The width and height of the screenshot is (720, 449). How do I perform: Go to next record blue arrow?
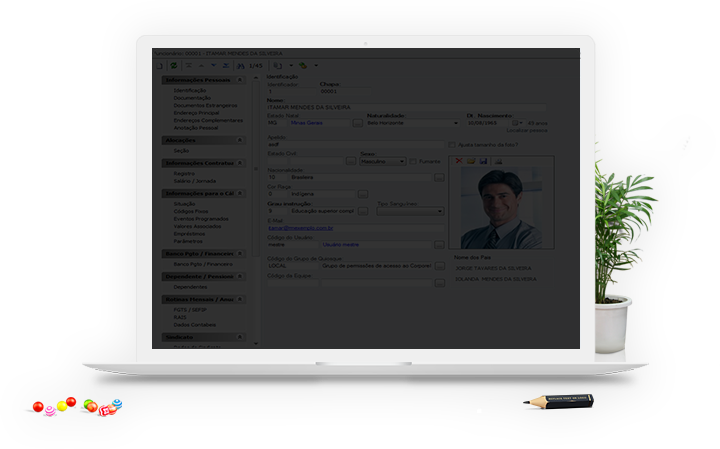214,66
